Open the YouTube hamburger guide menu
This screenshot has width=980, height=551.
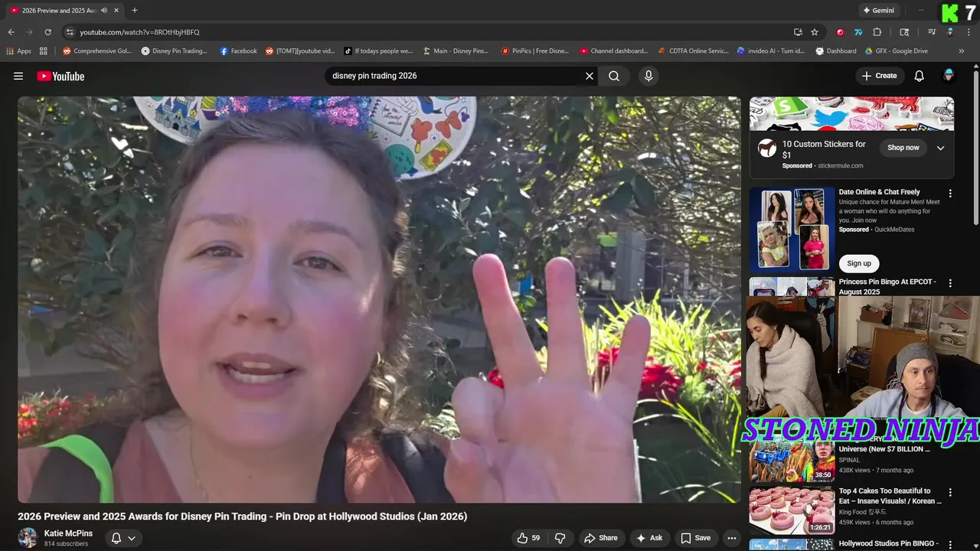coord(18,76)
